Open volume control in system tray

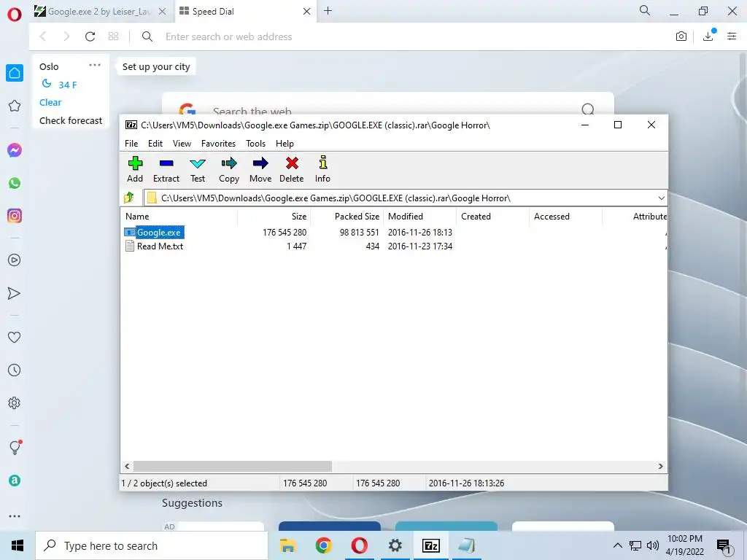653,545
